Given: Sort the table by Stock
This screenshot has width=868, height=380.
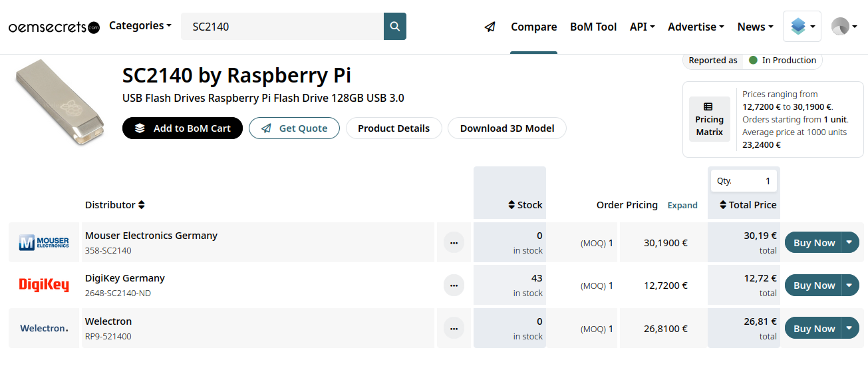Looking at the screenshot, I should 525,205.
